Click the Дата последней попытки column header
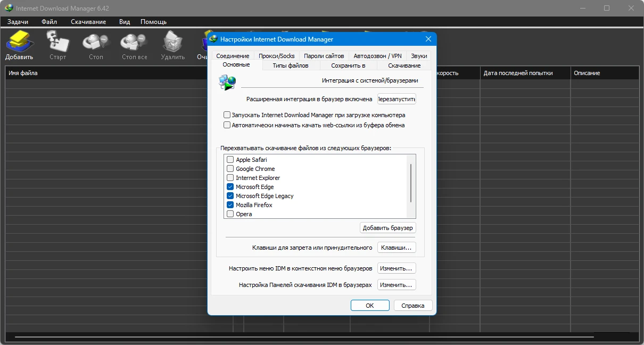 (x=518, y=73)
